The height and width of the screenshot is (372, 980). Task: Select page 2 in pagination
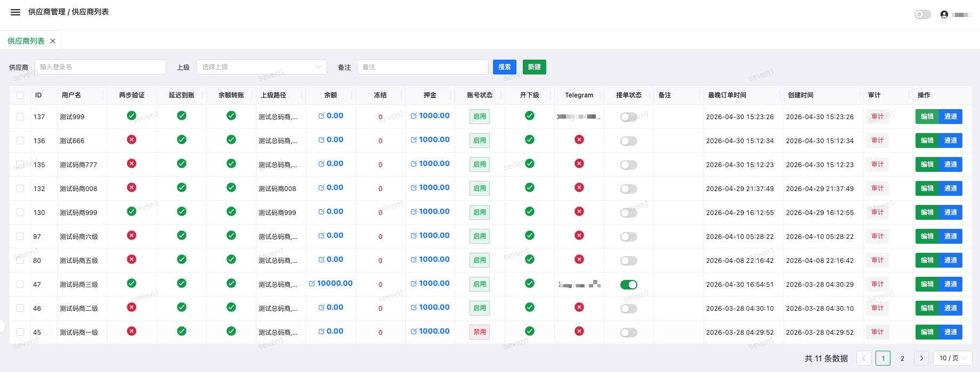coord(902,358)
